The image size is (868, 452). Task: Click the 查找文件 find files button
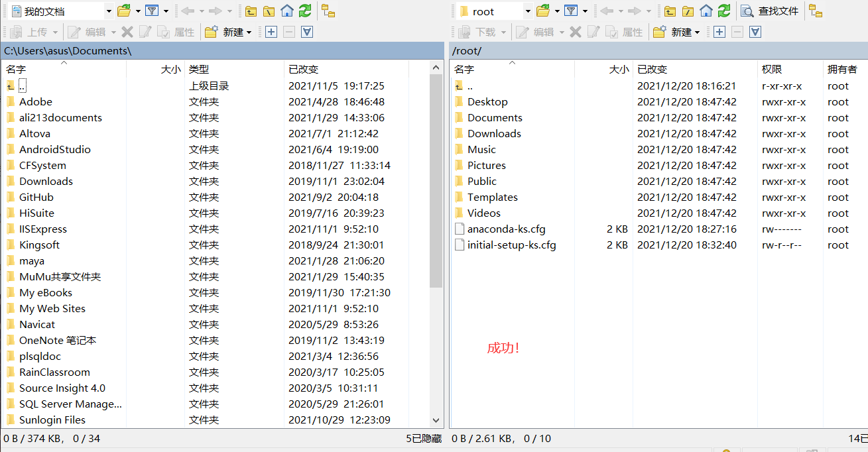pos(770,11)
